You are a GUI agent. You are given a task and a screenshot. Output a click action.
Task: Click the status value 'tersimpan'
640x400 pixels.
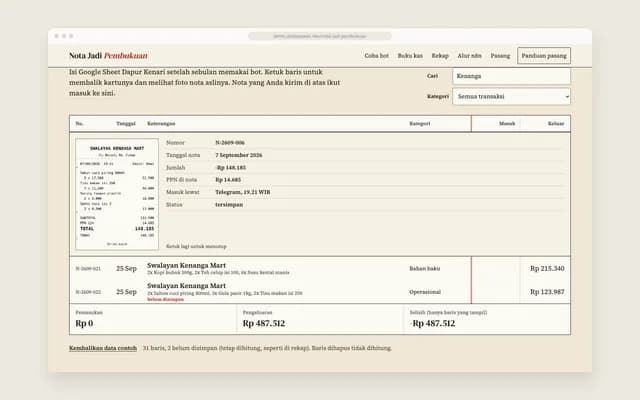coord(229,204)
